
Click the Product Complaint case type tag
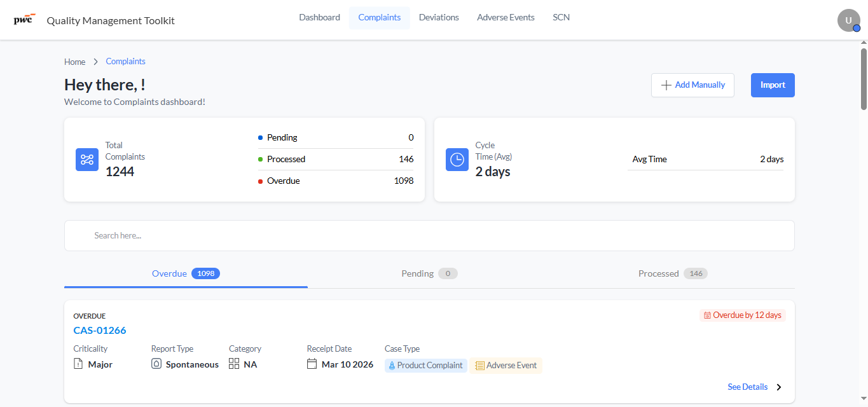coord(426,366)
